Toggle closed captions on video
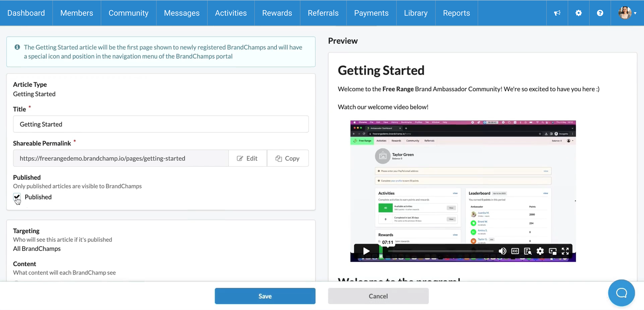Viewport: 644px width, 310px height. pos(515,251)
